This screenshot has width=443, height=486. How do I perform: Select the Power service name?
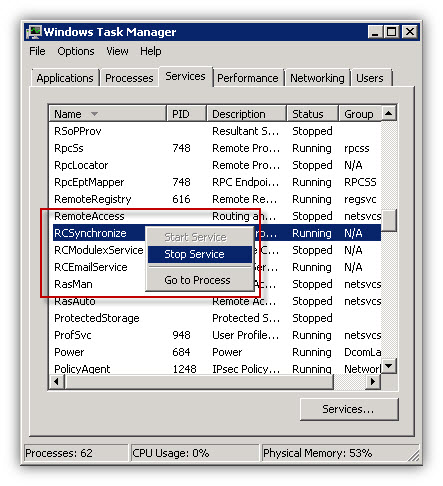click(x=69, y=352)
